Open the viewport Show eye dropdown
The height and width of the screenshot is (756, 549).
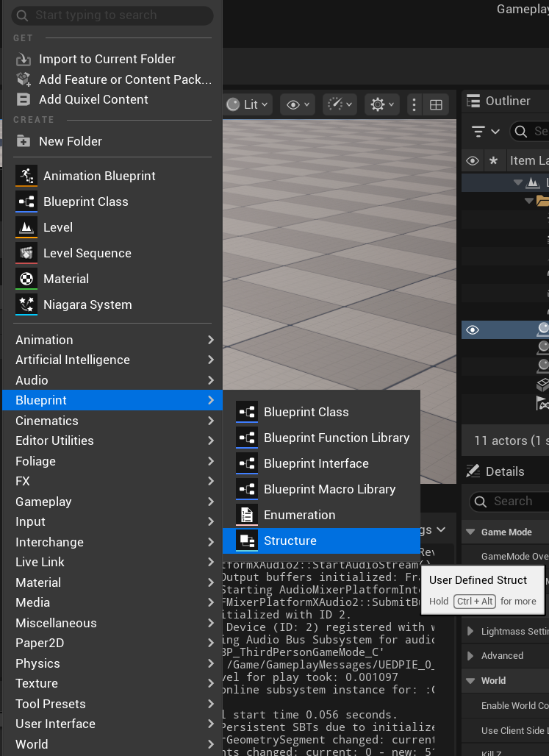coord(298,104)
